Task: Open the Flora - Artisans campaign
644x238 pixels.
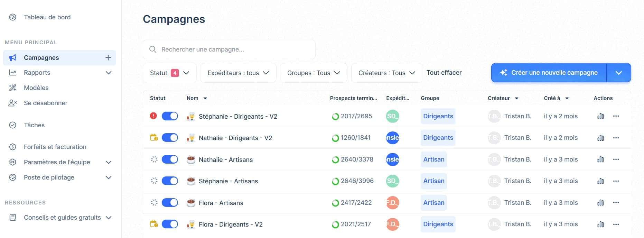Action: 221,203
